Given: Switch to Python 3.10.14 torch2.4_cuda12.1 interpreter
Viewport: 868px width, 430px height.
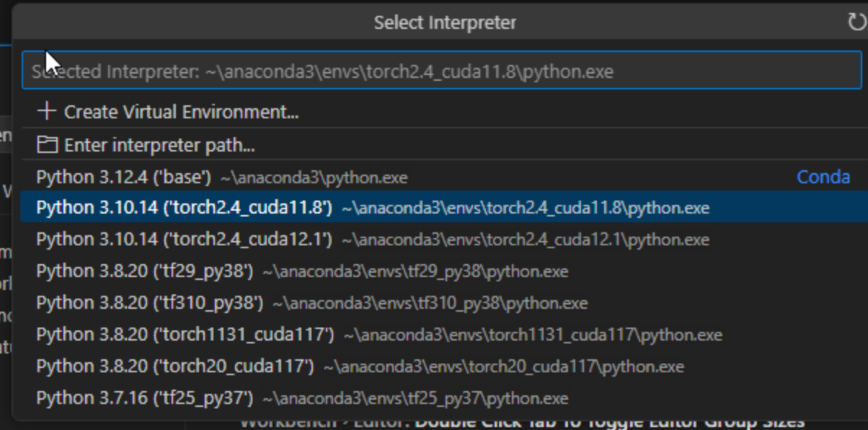Looking at the screenshot, I should click(184, 240).
